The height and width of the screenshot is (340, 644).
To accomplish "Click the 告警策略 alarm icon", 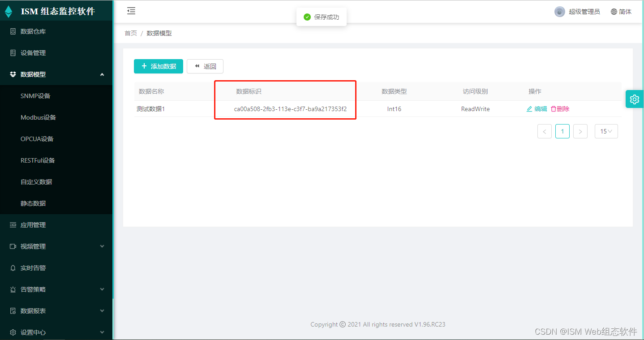I will click(13, 289).
